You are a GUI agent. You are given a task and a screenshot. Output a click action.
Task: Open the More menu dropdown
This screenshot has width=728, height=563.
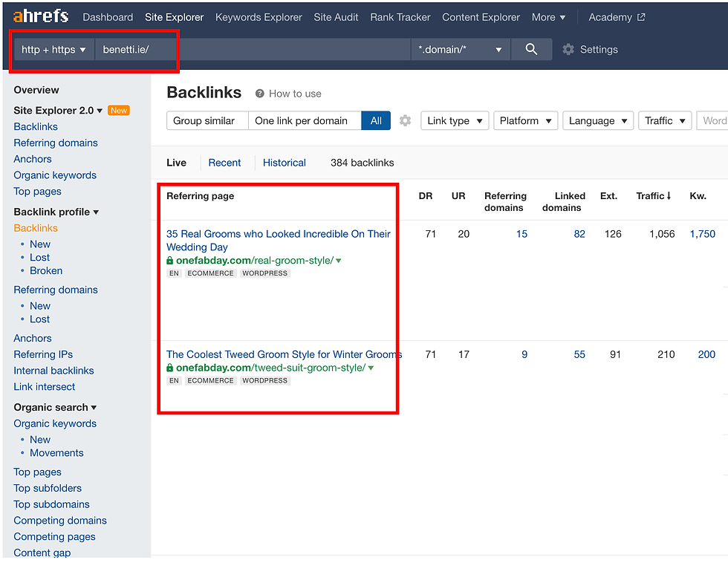pos(548,17)
